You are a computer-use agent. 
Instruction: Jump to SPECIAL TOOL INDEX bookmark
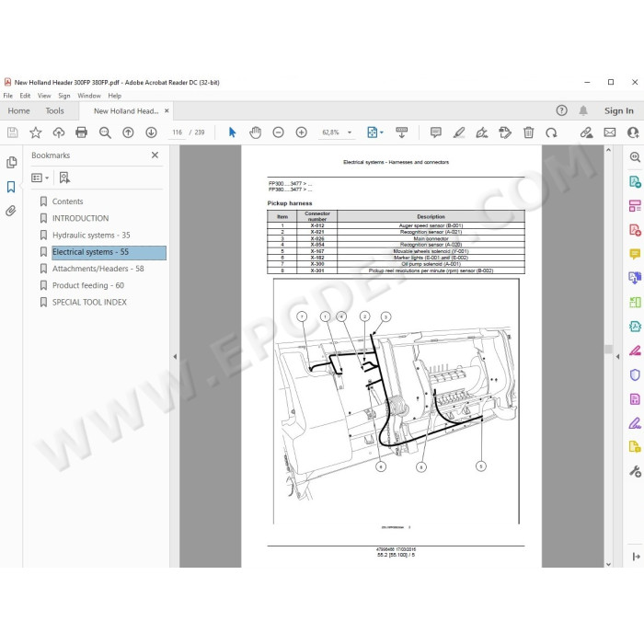click(89, 303)
